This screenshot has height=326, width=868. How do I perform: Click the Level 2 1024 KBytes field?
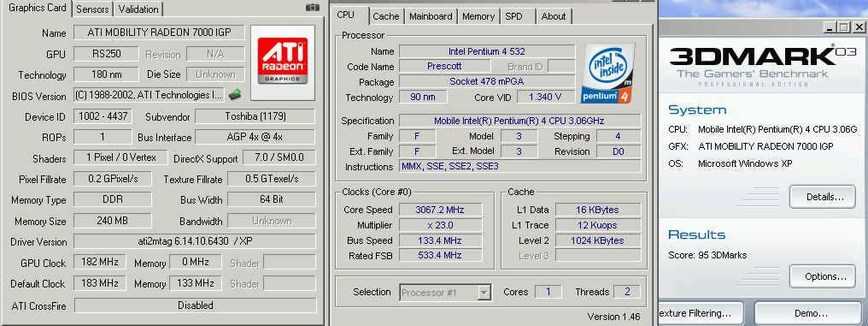[x=597, y=240]
